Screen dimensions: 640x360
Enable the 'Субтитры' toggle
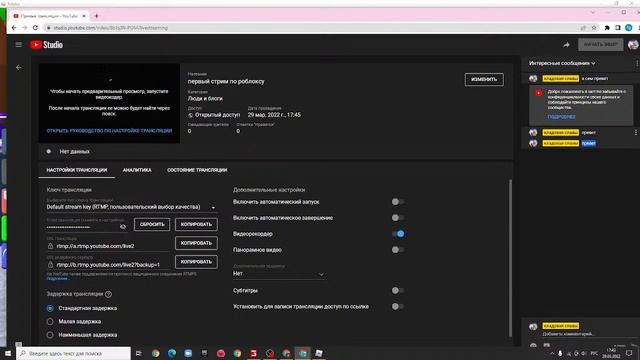[398, 290]
